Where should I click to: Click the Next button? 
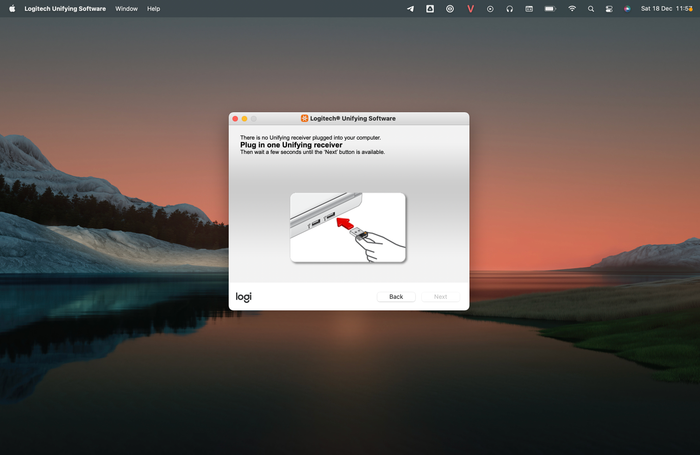coord(440,296)
